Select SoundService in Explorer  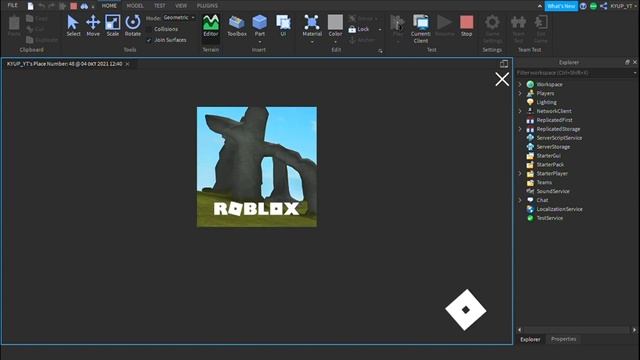tap(553, 191)
